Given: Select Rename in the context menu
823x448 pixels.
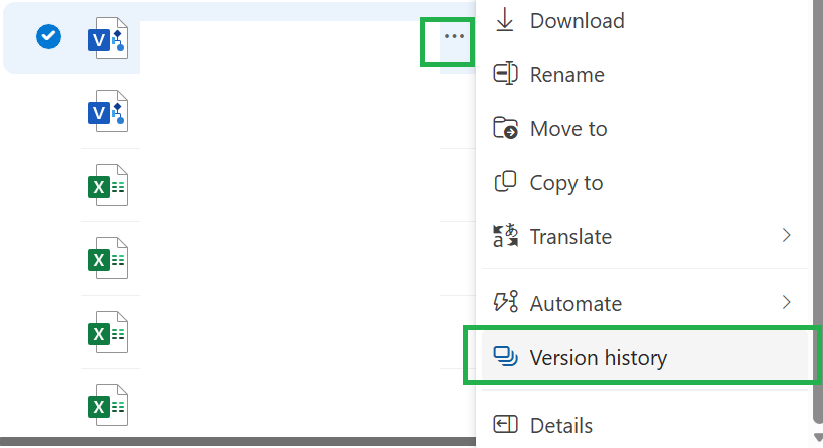Looking at the screenshot, I should coord(645,74).
